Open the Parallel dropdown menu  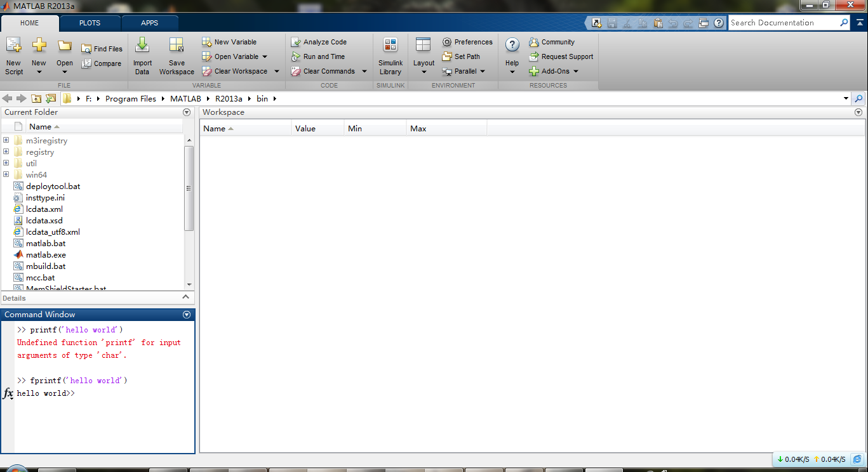point(483,71)
